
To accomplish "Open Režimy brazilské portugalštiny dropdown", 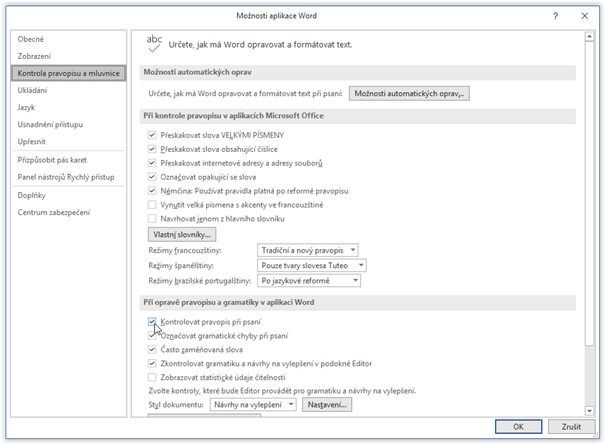I will click(309, 281).
